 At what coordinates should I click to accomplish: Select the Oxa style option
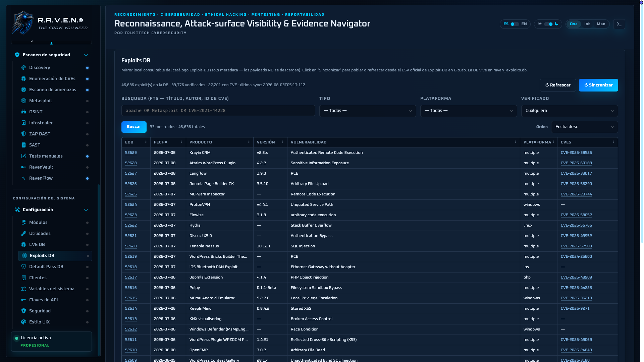[x=574, y=24]
